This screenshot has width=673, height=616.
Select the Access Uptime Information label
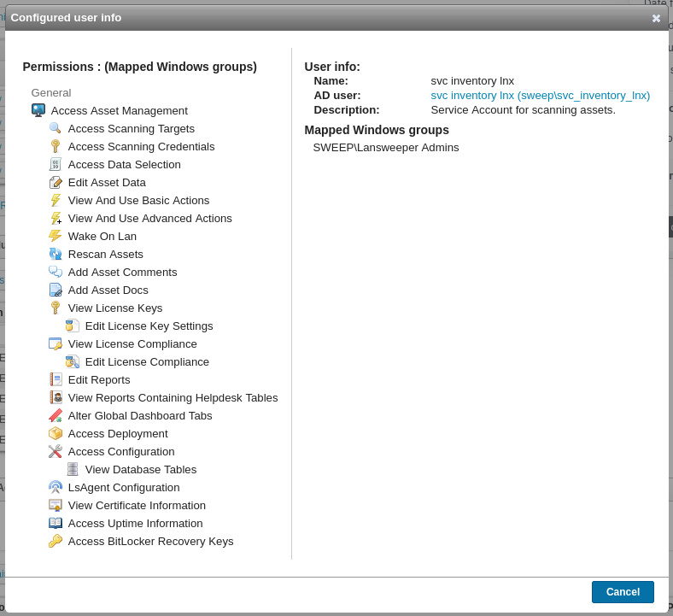135,524
